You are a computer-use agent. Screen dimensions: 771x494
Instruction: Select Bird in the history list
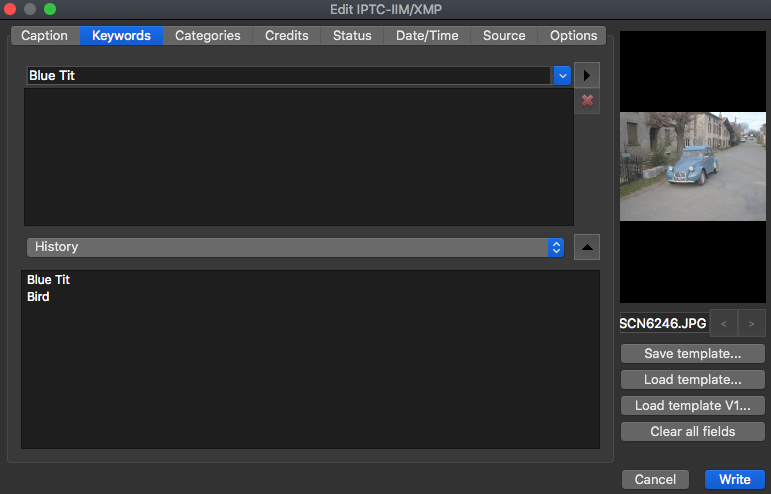[x=38, y=297]
